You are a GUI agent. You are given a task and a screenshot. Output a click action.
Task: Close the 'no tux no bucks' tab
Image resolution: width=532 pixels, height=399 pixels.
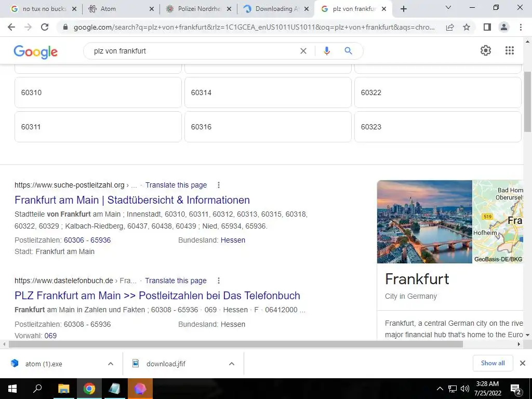(74, 9)
